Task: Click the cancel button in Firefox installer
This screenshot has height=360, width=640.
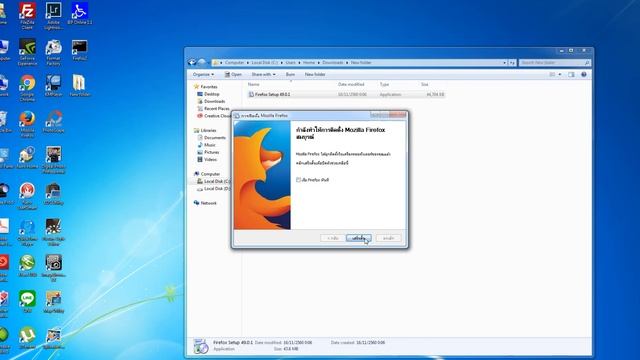Action: [x=388, y=238]
